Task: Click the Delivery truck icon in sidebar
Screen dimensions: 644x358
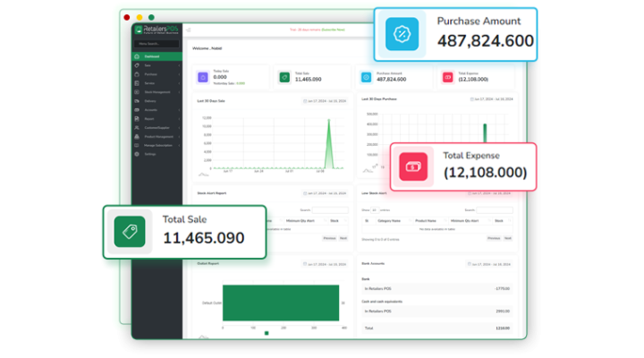Action: point(137,101)
